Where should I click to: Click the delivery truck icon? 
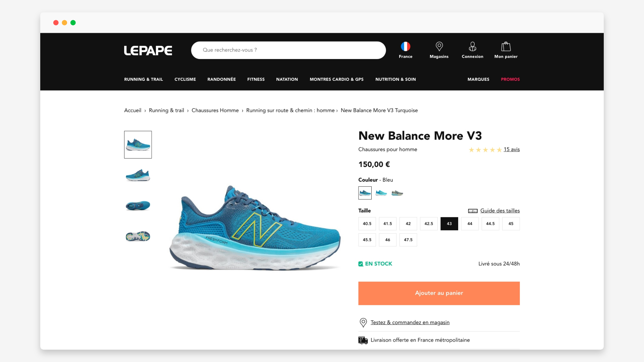pyautogui.click(x=363, y=340)
